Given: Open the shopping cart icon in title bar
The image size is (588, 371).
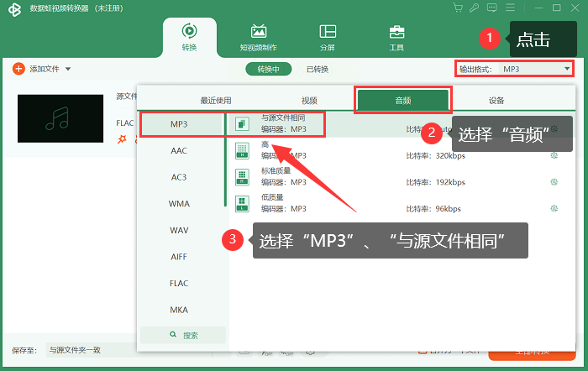Looking at the screenshot, I should pos(458,8).
